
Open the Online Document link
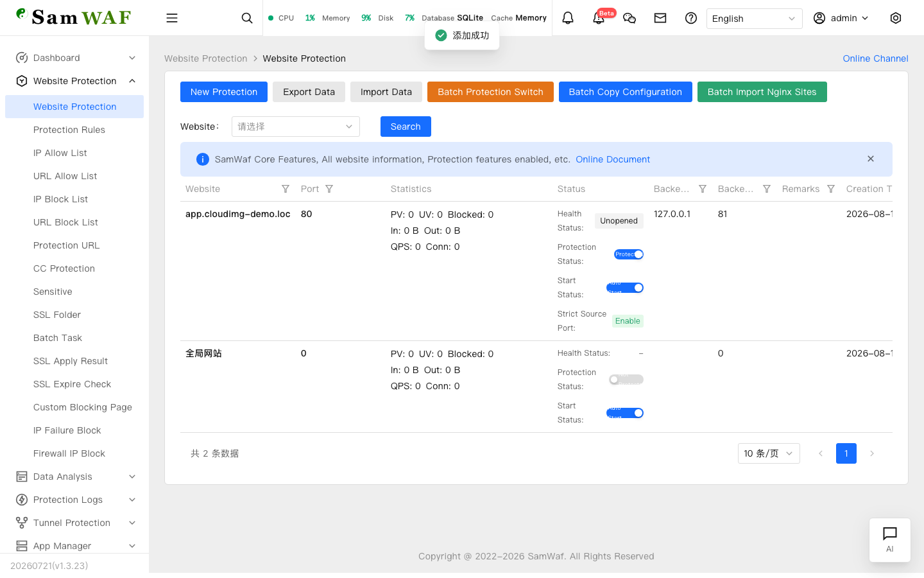(x=613, y=159)
